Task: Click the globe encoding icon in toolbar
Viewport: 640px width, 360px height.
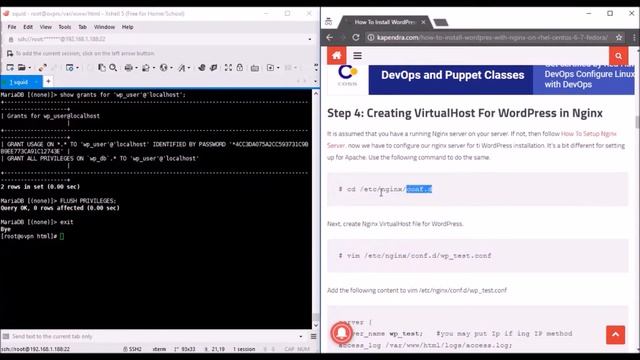Action: click(164, 68)
